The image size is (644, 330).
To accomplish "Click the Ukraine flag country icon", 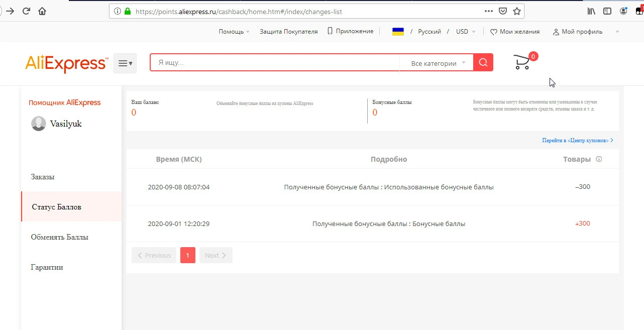I will coord(398,32).
